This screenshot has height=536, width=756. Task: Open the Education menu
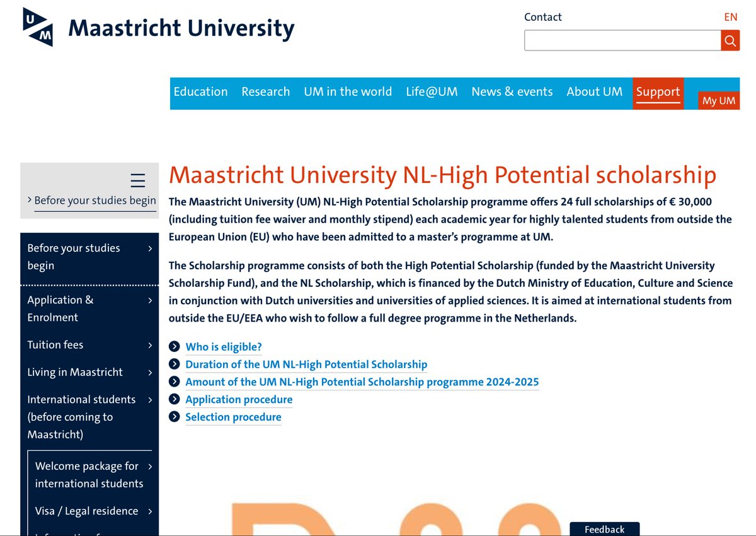click(200, 92)
